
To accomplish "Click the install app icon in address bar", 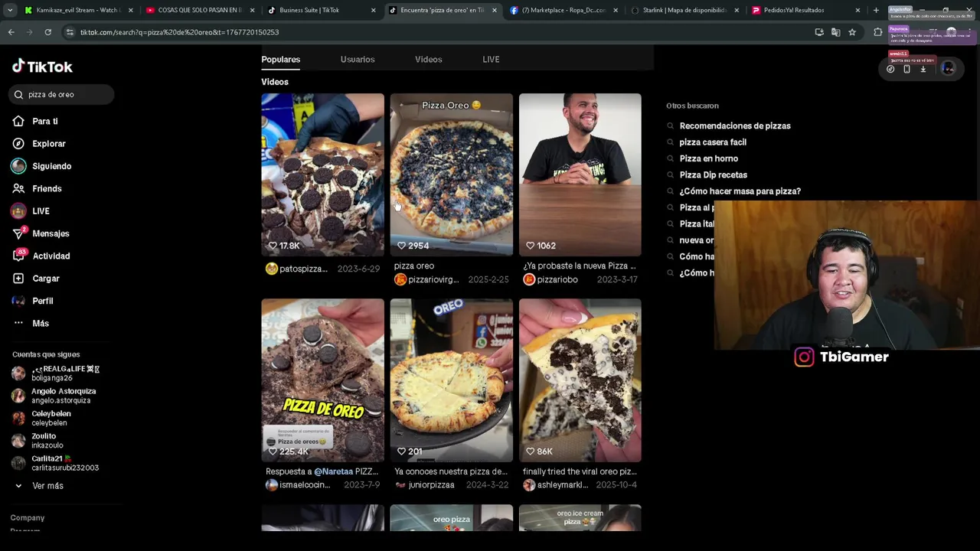I will pos(819,32).
